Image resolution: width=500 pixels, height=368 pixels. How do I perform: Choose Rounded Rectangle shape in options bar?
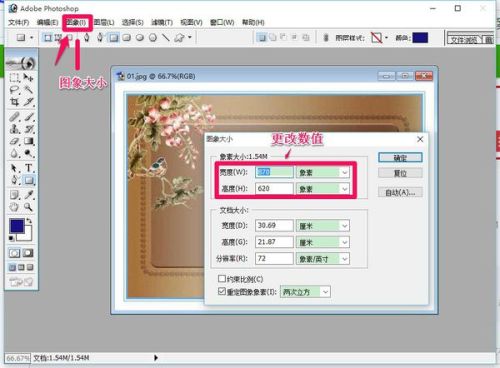127,38
